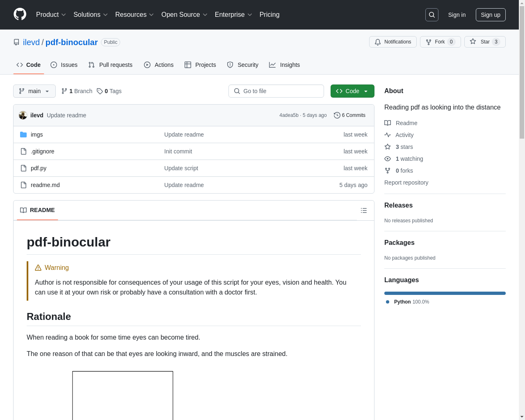Switch to the Code tab
The width and height of the screenshot is (525, 420).
click(x=29, y=65)
